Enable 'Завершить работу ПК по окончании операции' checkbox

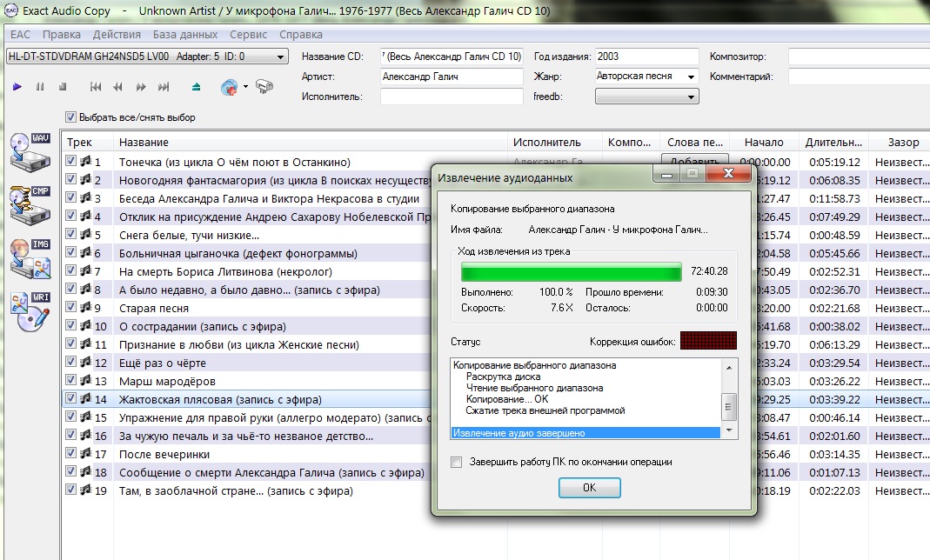[x=457, y=463]
